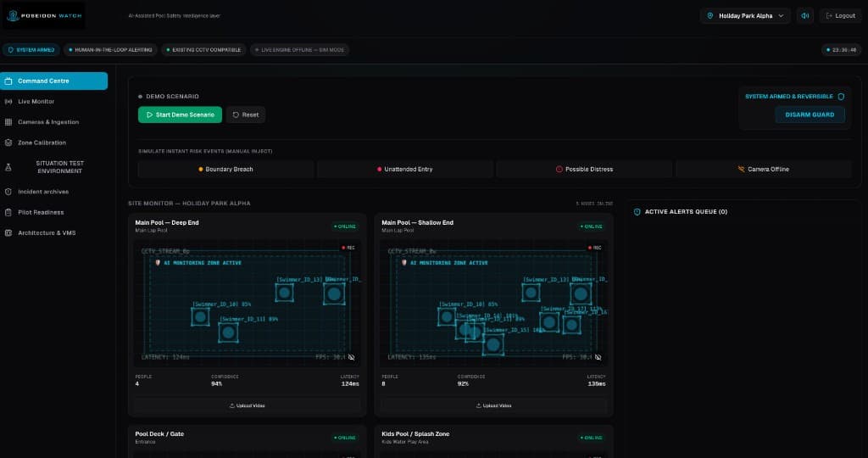Open Architecture & VMS page
The height and width of the screenshot is (458, 868).
[x=53, y=232]
